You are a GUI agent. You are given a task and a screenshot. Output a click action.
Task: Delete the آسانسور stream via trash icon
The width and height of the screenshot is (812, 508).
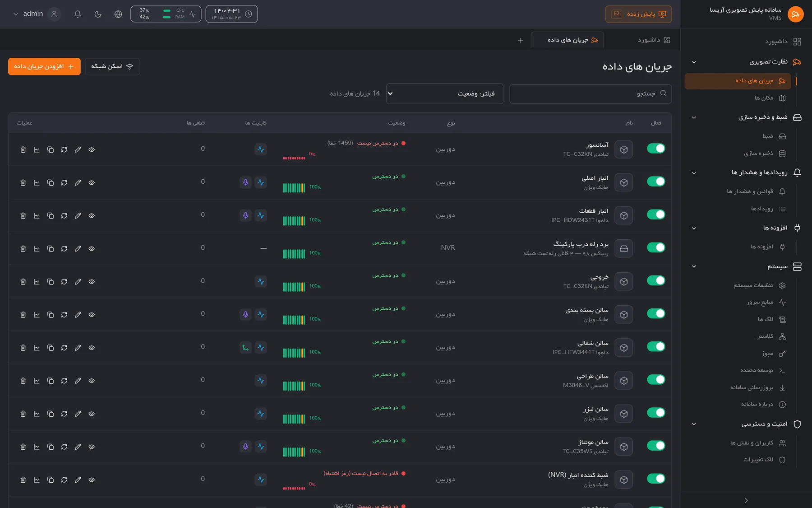[23, 149]
